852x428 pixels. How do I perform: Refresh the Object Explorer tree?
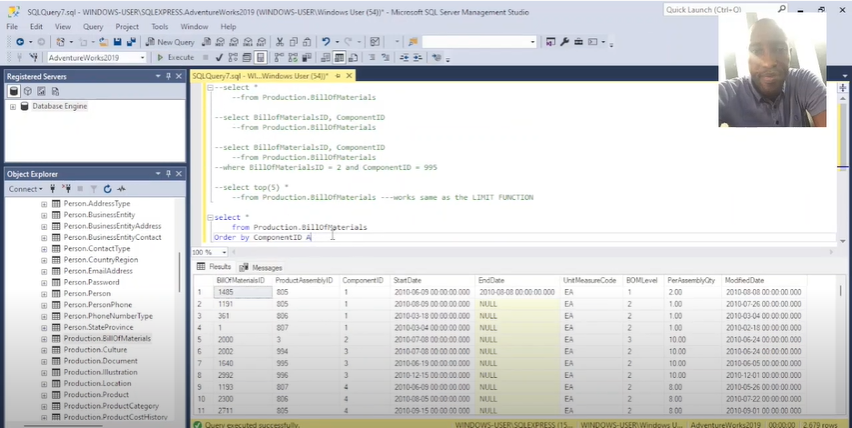[107, 188]
